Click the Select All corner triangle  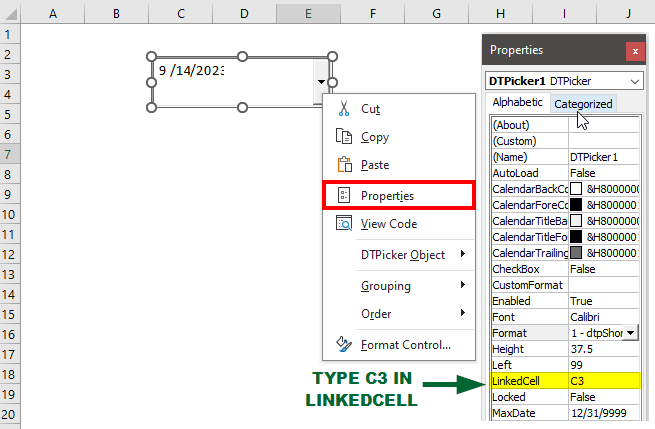click(10, 14)
